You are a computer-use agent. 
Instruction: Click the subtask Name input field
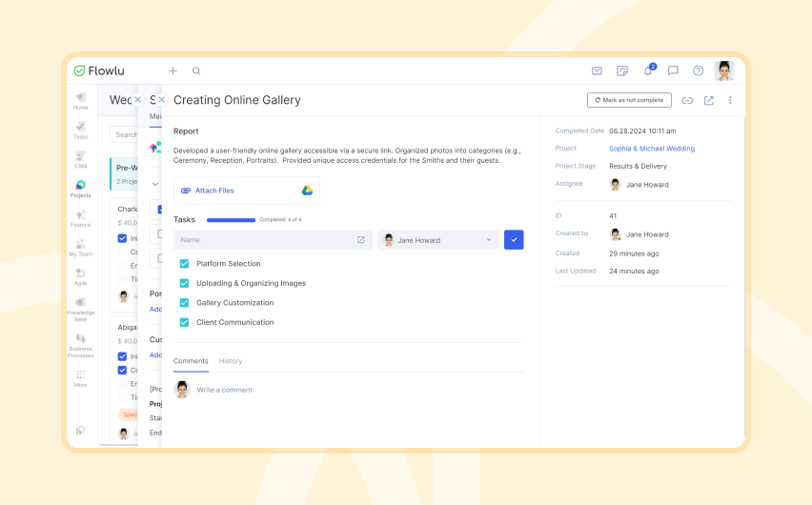[x=273, y=240]
